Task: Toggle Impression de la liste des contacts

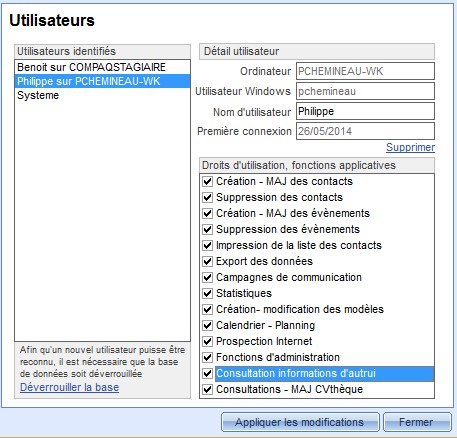Action: point(207,245)
